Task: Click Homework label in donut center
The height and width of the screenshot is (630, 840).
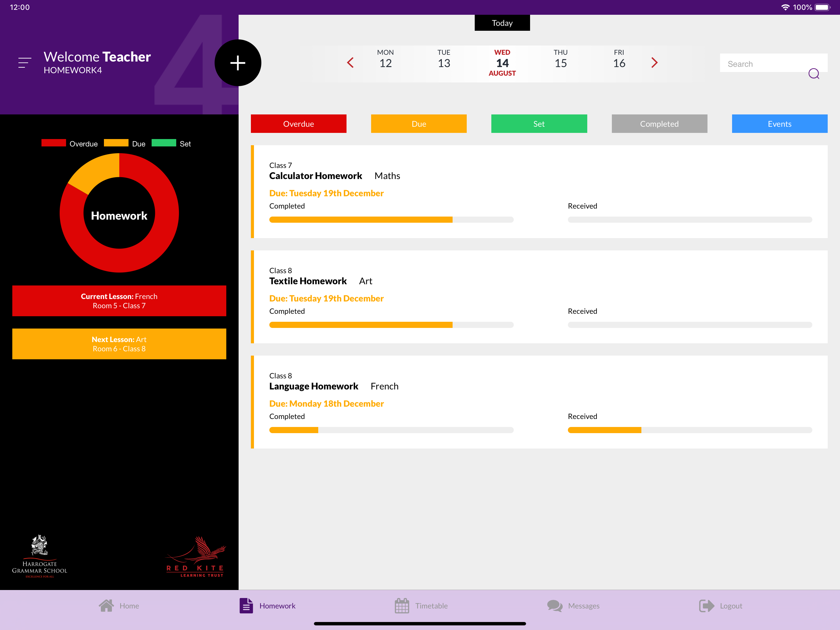Action: (119, 215)
